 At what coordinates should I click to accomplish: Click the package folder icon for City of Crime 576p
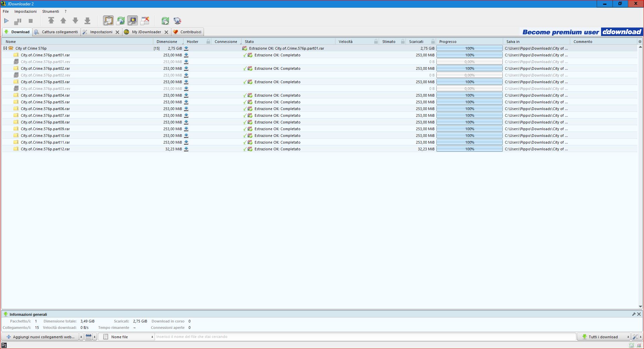tap(11, 48)
